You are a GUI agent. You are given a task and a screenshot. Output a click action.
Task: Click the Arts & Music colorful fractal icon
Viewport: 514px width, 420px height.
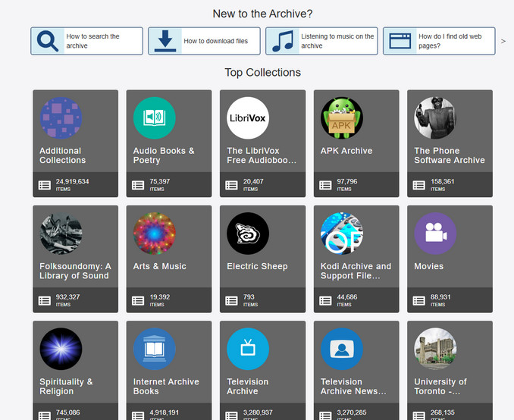pos(155,234)
